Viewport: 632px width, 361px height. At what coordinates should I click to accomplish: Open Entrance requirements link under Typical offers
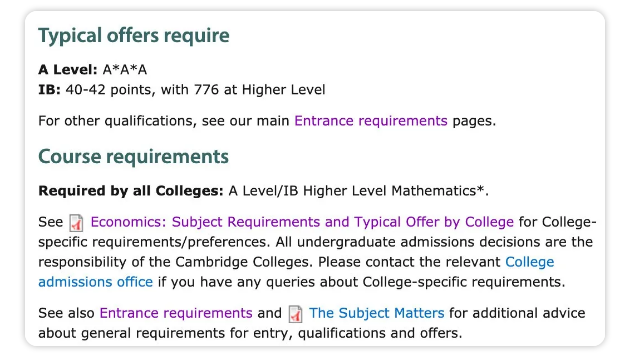click(371, 121)
